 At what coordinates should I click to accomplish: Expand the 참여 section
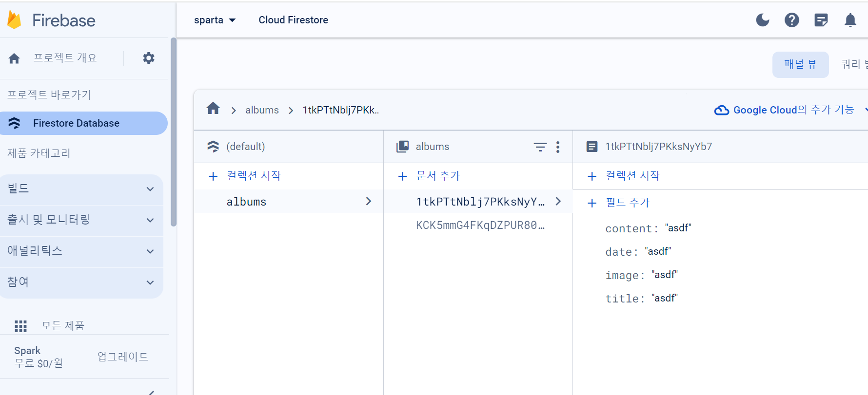click(x=82, y=282)
